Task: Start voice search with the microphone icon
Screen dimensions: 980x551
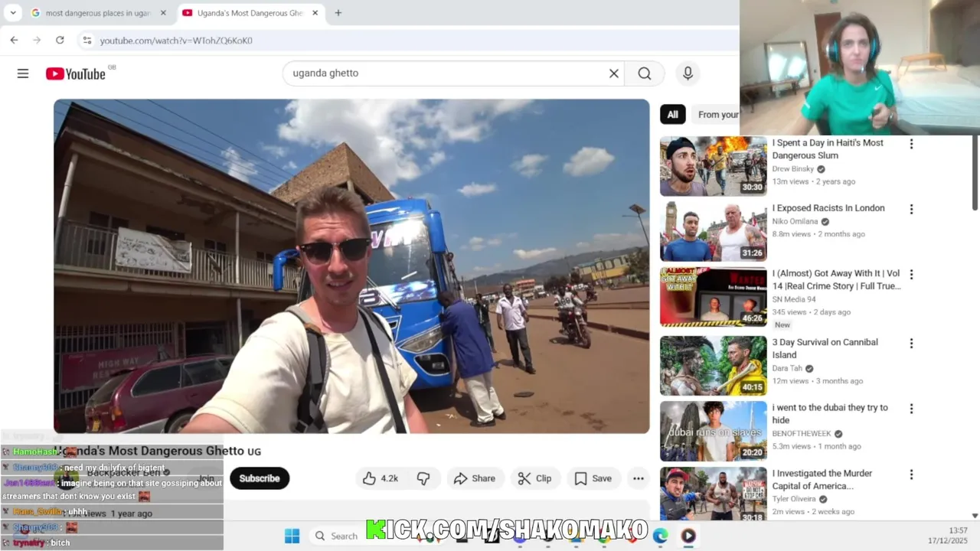Action: (x=688, y=73)
